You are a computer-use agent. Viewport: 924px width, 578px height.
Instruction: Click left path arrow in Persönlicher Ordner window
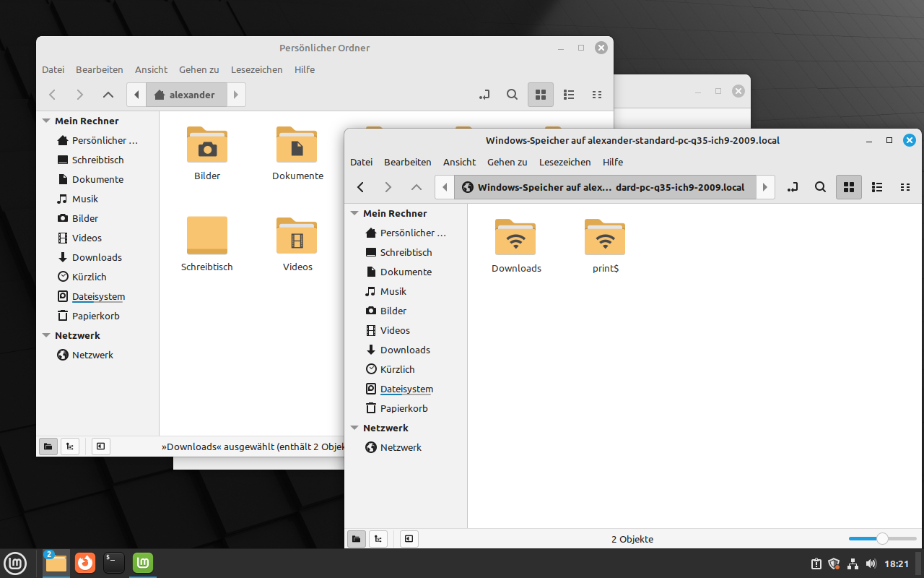[x=136, y=95]
